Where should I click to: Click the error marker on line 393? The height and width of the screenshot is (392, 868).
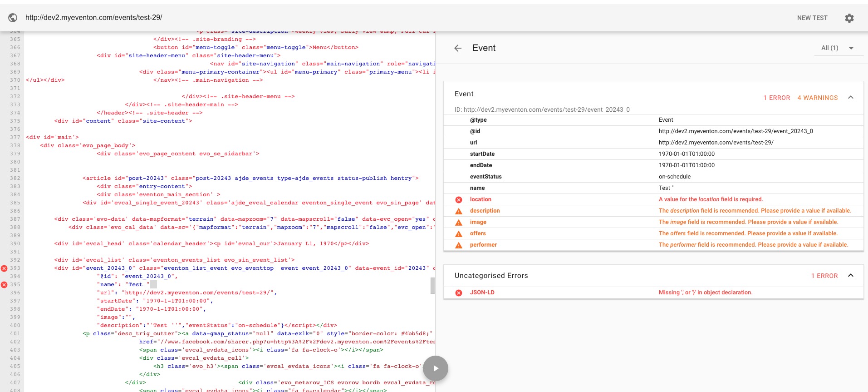pos(4,268)
